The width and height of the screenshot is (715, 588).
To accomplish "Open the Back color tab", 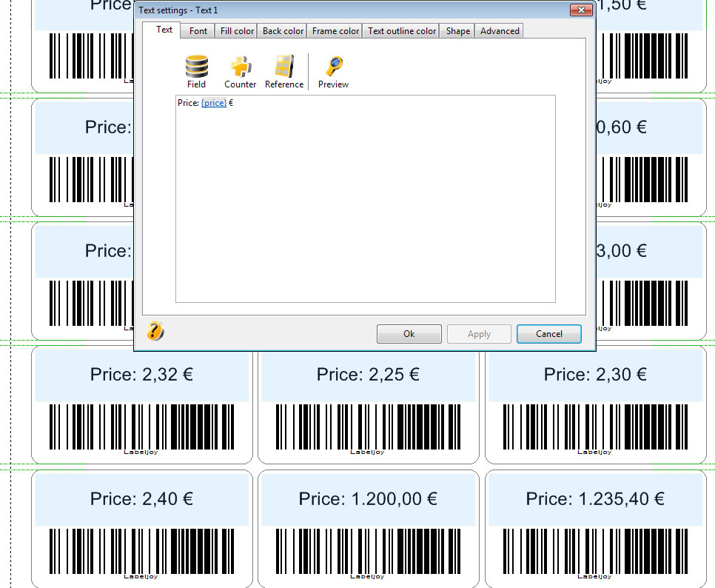I will [283, 31].
